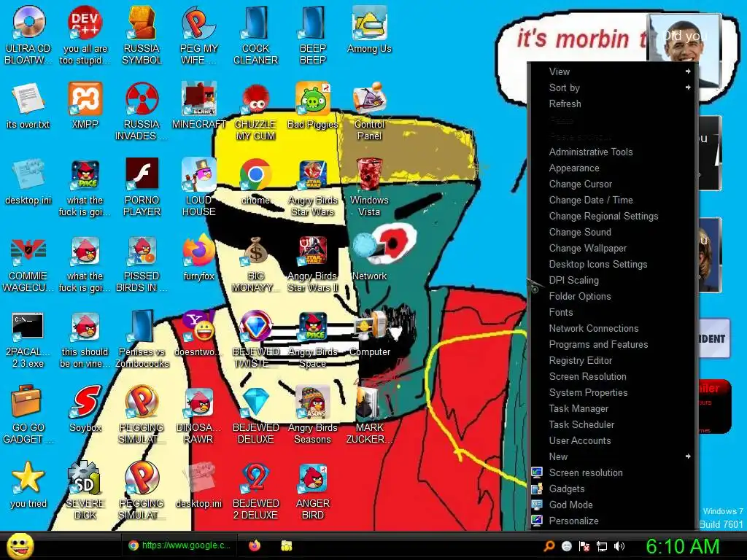Open the network tray icon
The width and height of the screenshot is (747, 560).
[x=602, y=546]
